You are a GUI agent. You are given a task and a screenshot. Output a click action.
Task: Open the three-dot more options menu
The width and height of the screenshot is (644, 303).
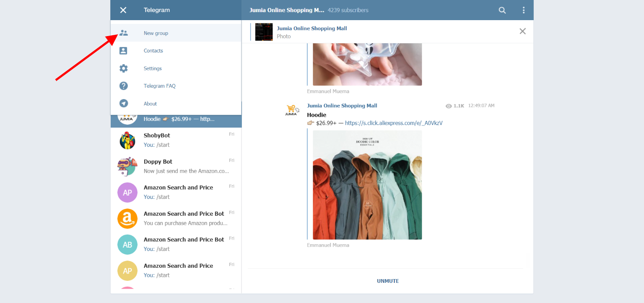tap(523, 10)
